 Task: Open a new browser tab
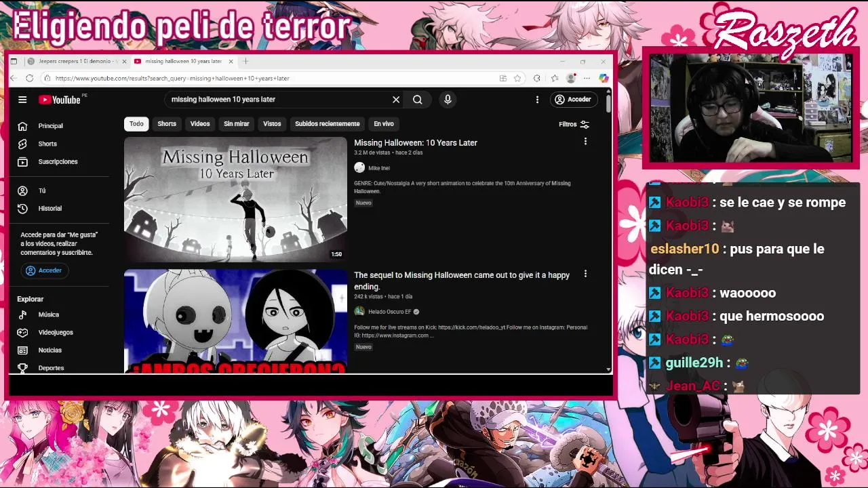[245, 61]
